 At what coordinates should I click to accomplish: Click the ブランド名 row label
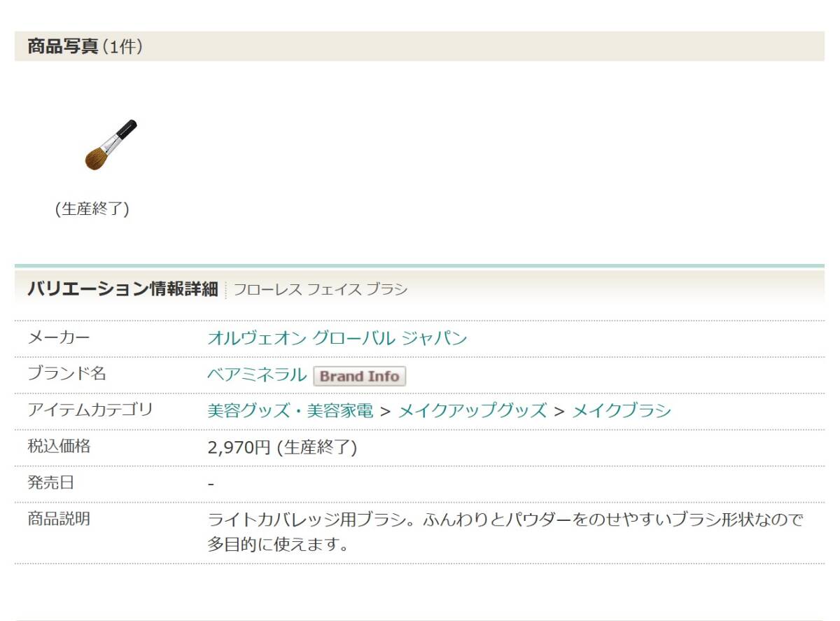pyautogui.click(x=66, y=373)
